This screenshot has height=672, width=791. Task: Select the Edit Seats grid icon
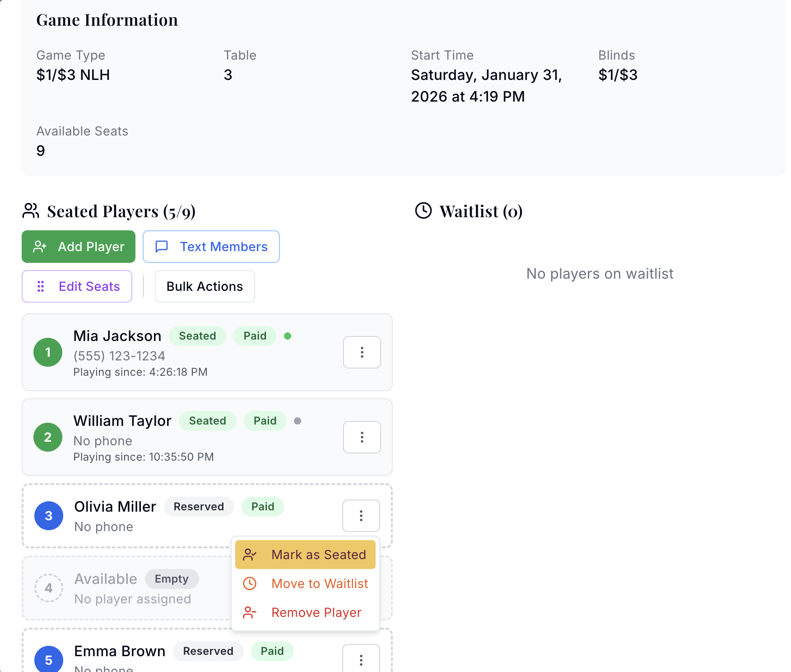pos(41,286)
